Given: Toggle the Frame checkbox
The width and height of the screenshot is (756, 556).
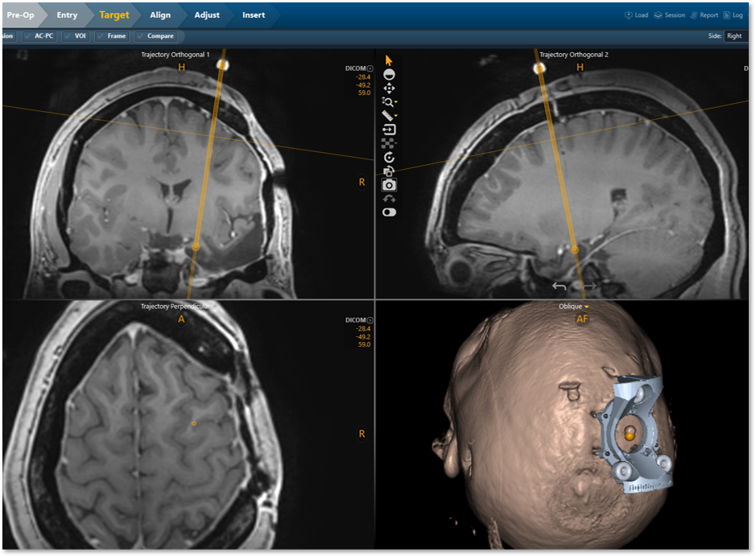Looking at the screenshot, I should point(112,36).
